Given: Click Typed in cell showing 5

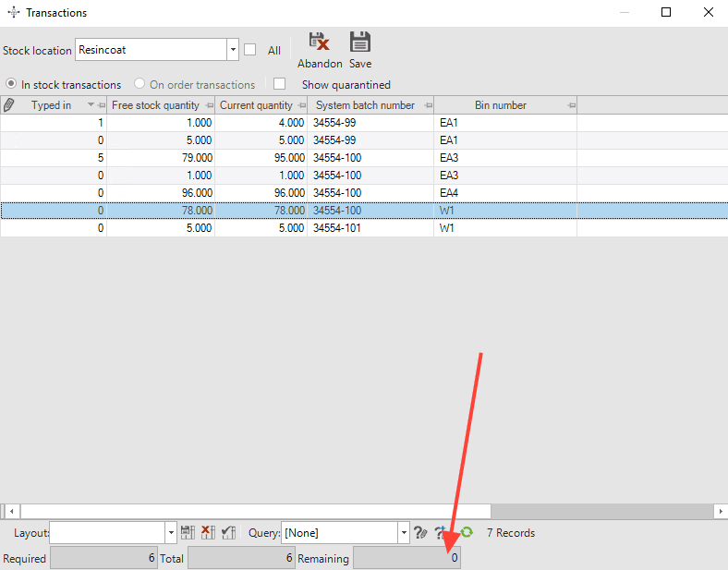Looking at the screenshot, I should [54, 158].
